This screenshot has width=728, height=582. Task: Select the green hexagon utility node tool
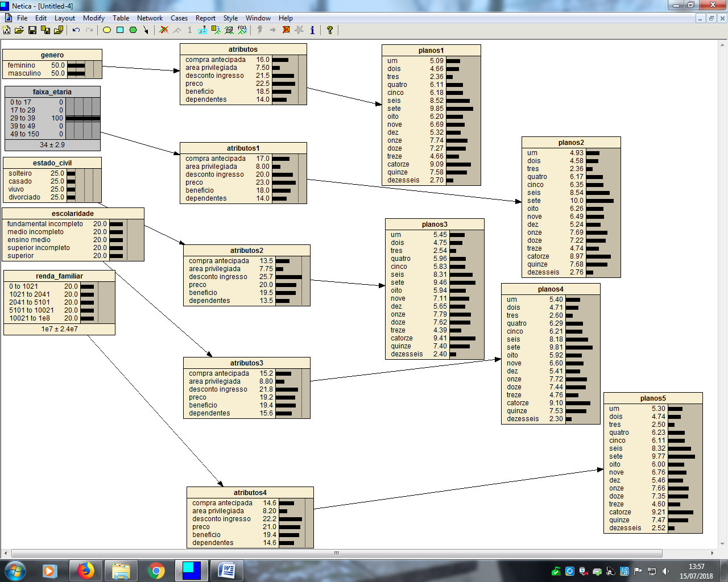tap(133, 30)
